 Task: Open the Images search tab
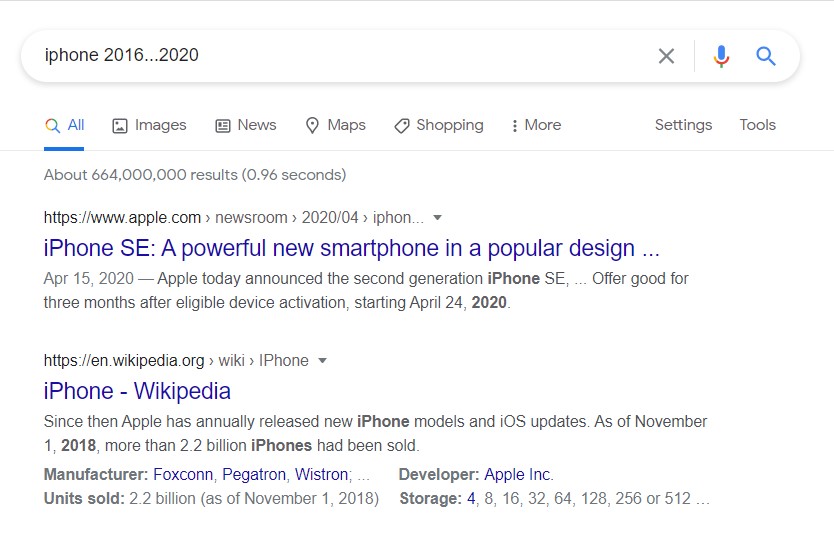(149, 125)
